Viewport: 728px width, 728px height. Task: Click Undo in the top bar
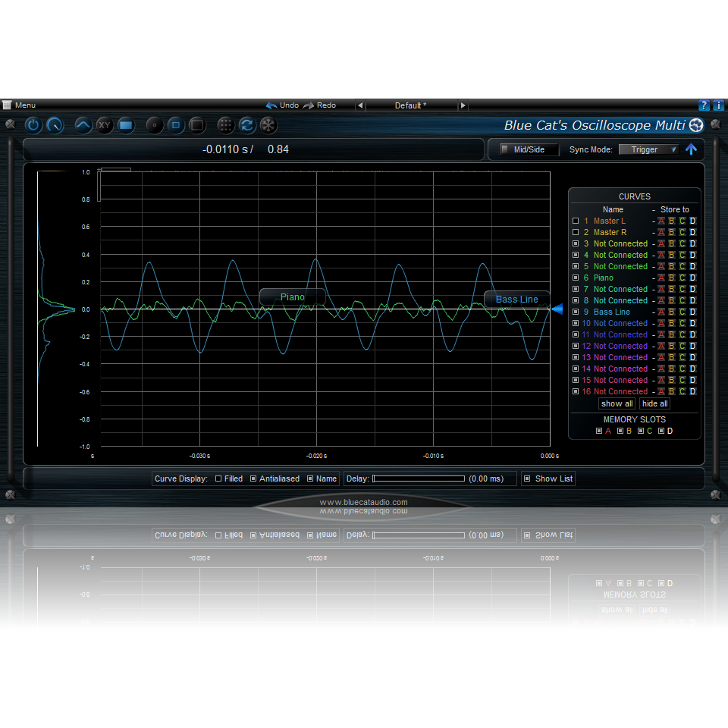click(282, 105)
